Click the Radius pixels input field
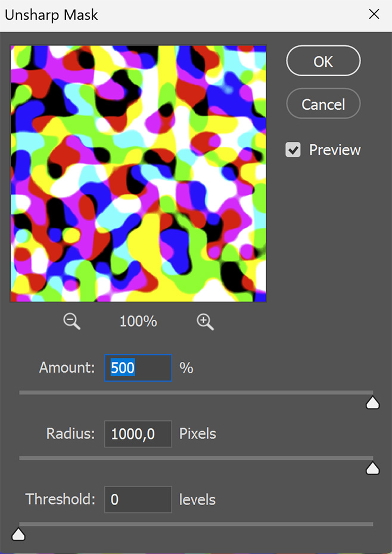This screenshot has width=392, height=554. (x=138, y=434)
